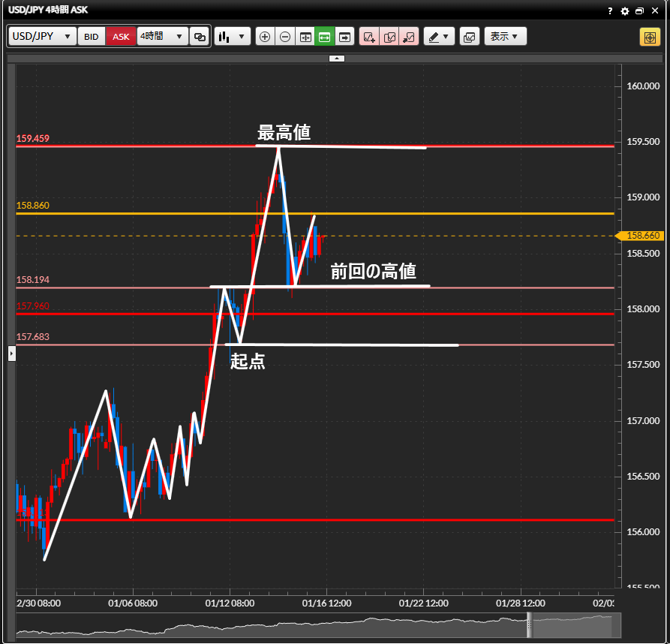
Task: Collapse the toolbar with the up arrow
Action: [337, 58]
